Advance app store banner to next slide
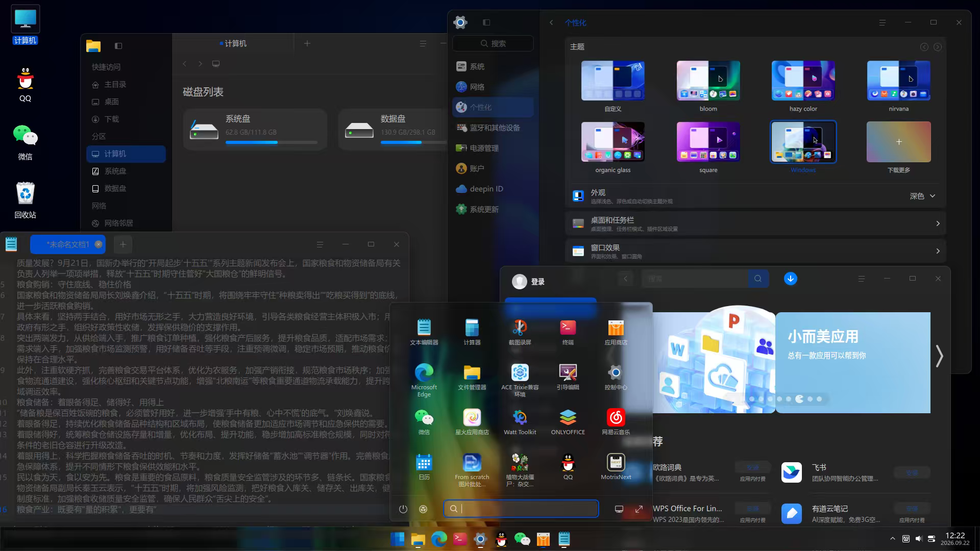The height and width of the screenshot is (551, 980). (x=939, y=356)
